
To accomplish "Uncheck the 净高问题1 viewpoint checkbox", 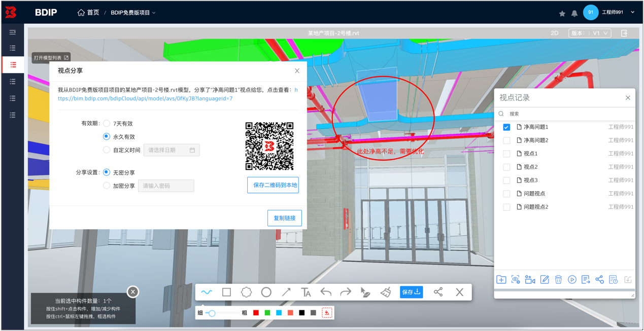I will (506, 127).
